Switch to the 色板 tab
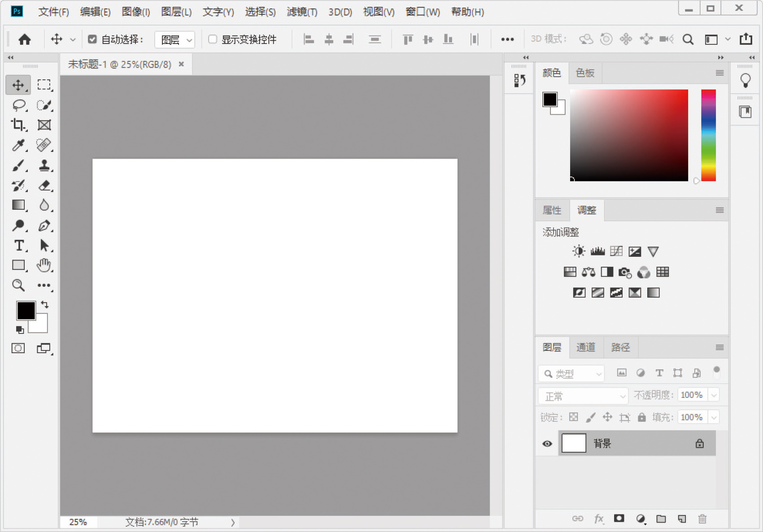Image resolution: width=763 pixels, height=532 pixels. pos(585,73)
